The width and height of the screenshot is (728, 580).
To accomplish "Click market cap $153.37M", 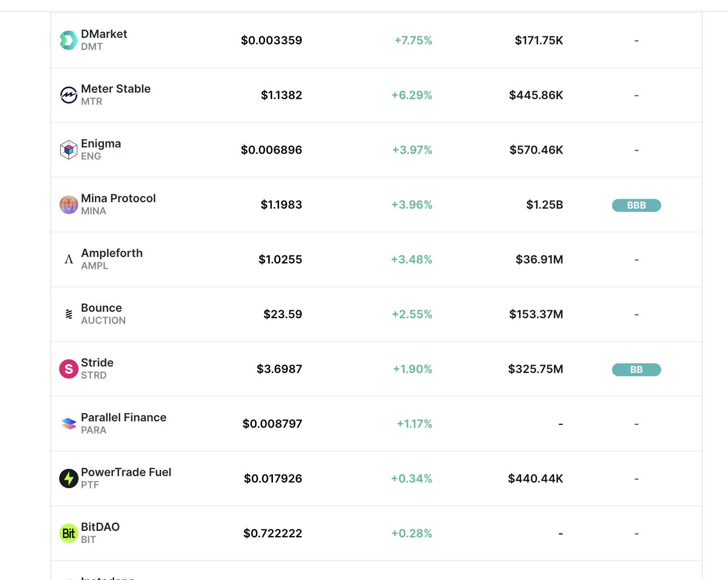I will (x=536, y=314).
